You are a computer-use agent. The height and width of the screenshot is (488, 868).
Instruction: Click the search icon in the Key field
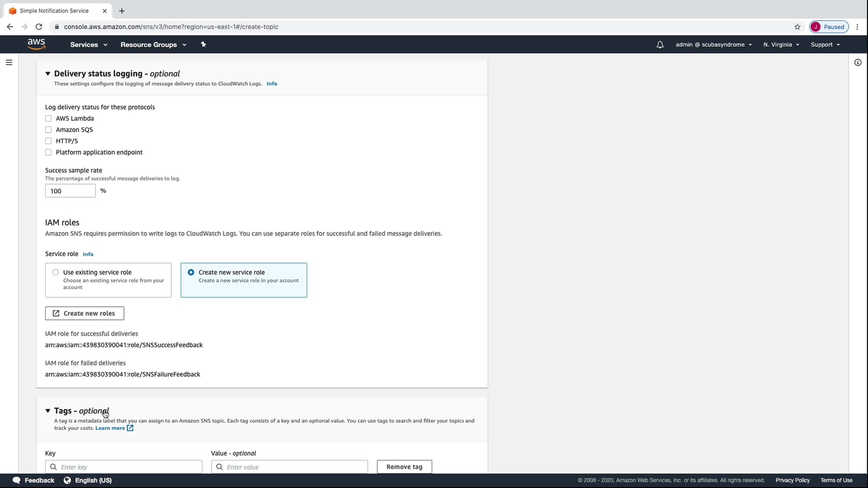click(x=53, y=467)
